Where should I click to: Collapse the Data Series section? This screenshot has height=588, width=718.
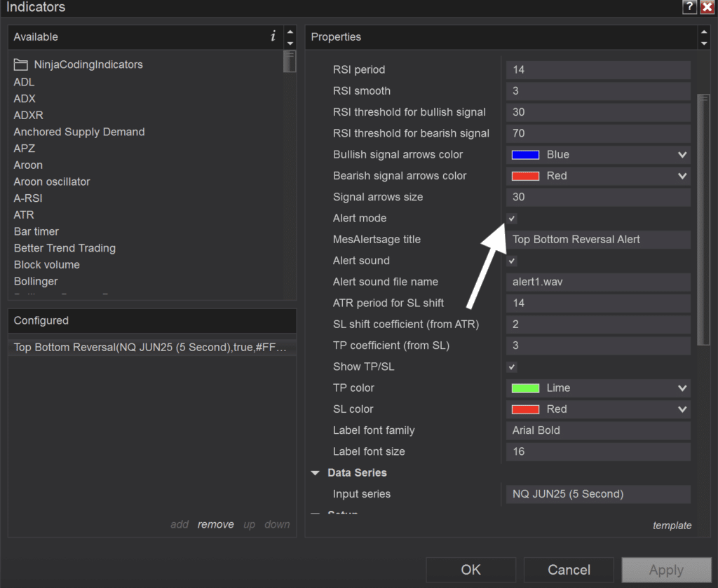coord(316,472)
